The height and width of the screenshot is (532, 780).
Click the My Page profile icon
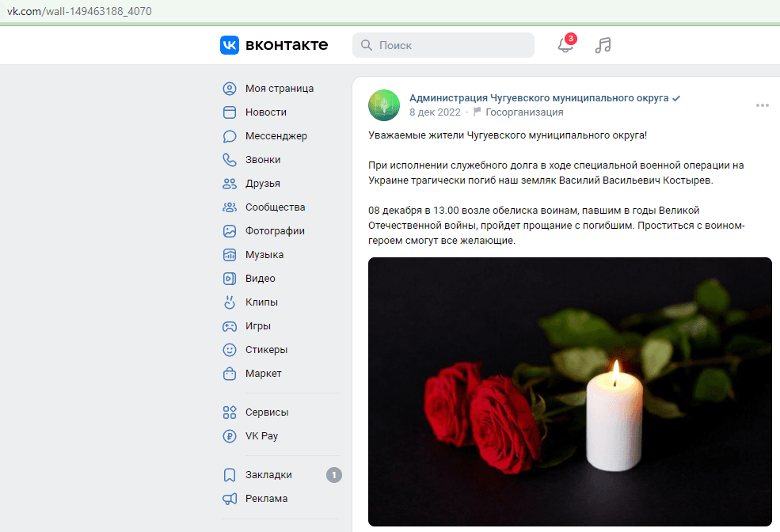pyautogui.click(x=230, y=89)
